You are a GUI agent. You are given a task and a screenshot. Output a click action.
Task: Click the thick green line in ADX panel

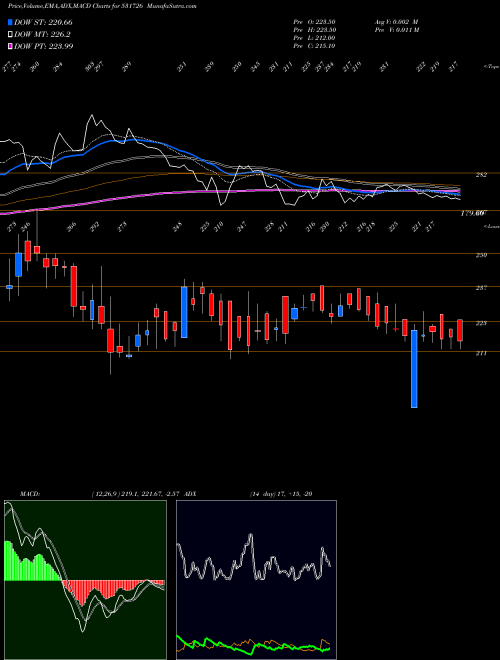pos(253,647)
